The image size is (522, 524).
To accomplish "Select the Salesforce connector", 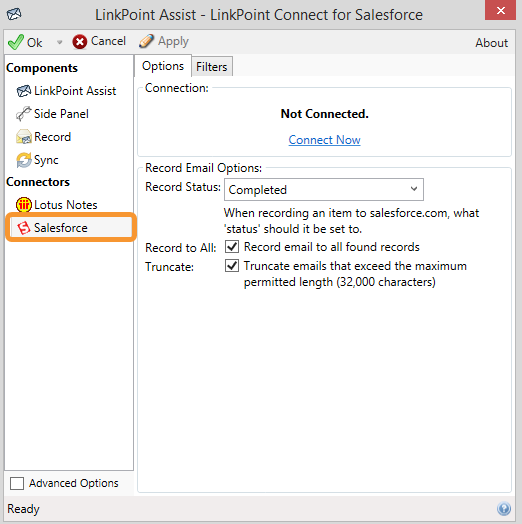I will pos(71,228).
